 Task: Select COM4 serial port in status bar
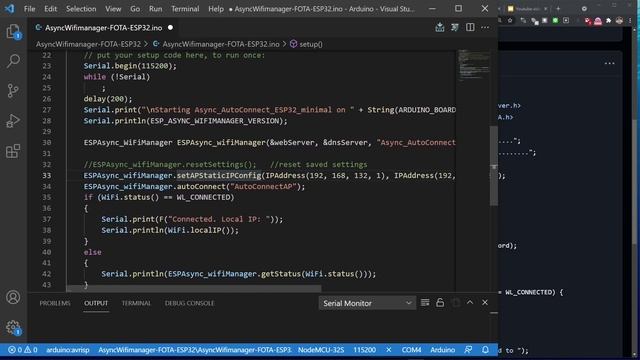(411, 350)
